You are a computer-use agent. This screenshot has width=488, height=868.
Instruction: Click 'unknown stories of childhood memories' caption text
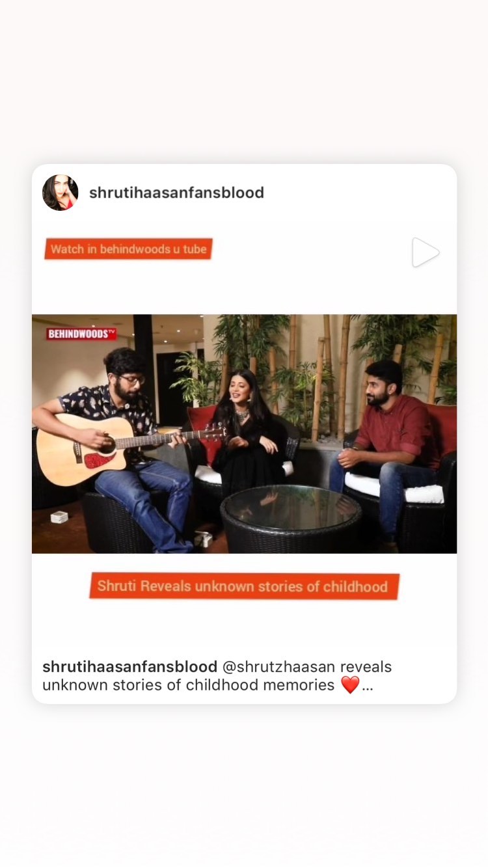tap(188, 685)
